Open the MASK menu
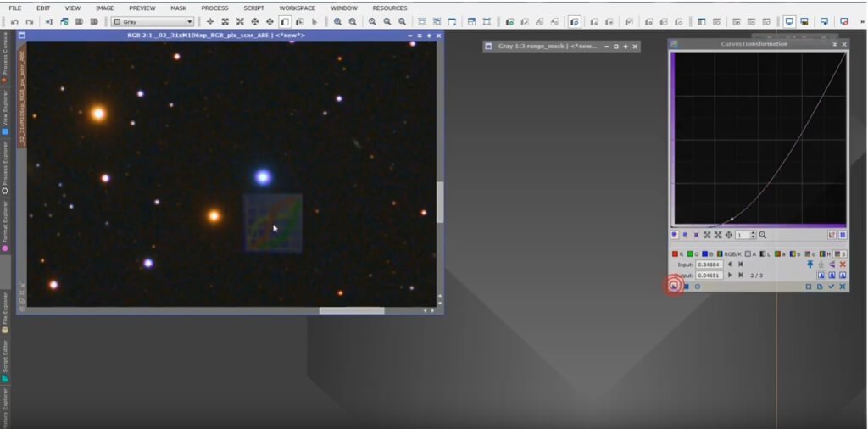The image size is (868, 429). coord(178,8)
